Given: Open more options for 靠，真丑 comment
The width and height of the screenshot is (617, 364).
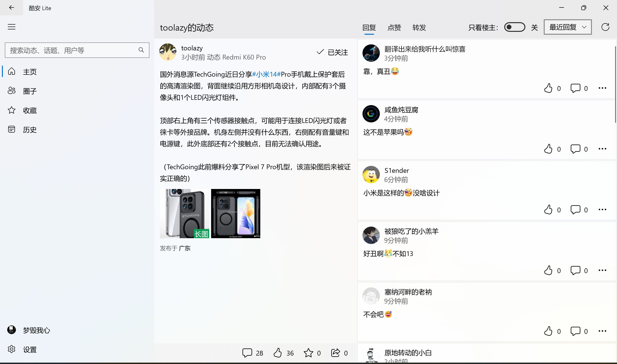Looking at the screenshot, I should click(602, 88).
